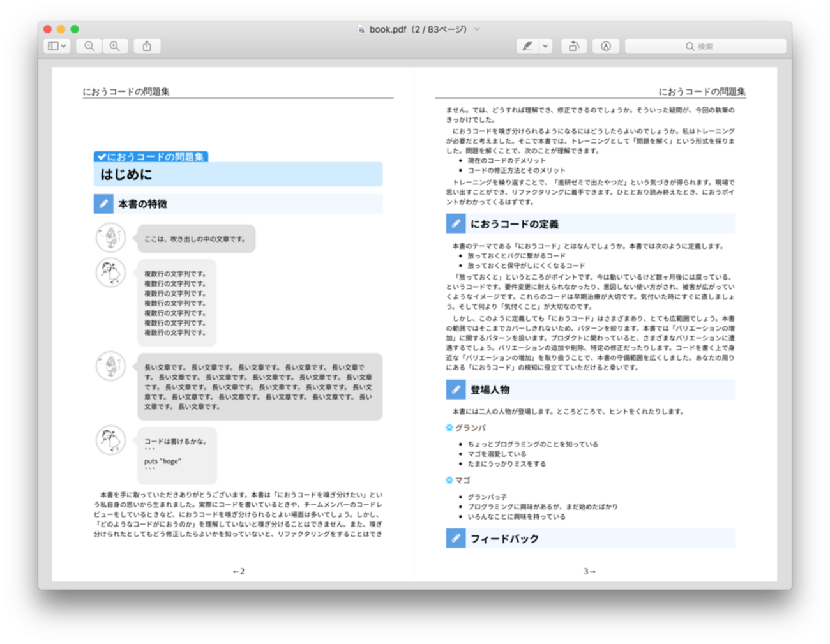Open the title dropdown chevron next to book.pdf
The height and width of the screenshot is (644, 830).
[x=477, y=29]
